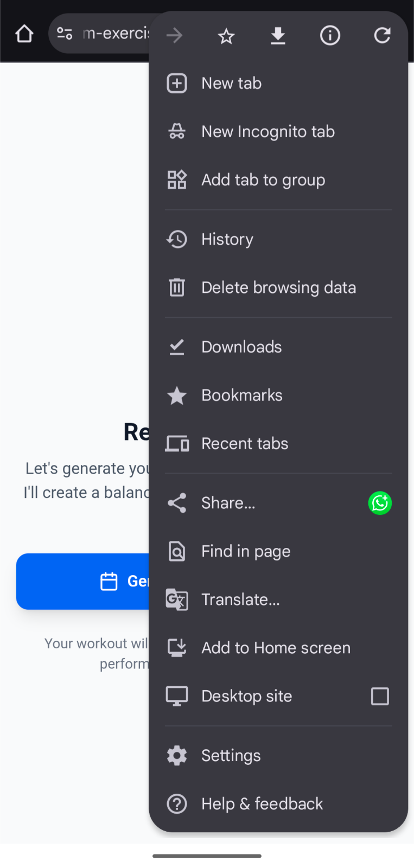
Task: Tap the Chrome home icon
Action: (x=24, y=34)
